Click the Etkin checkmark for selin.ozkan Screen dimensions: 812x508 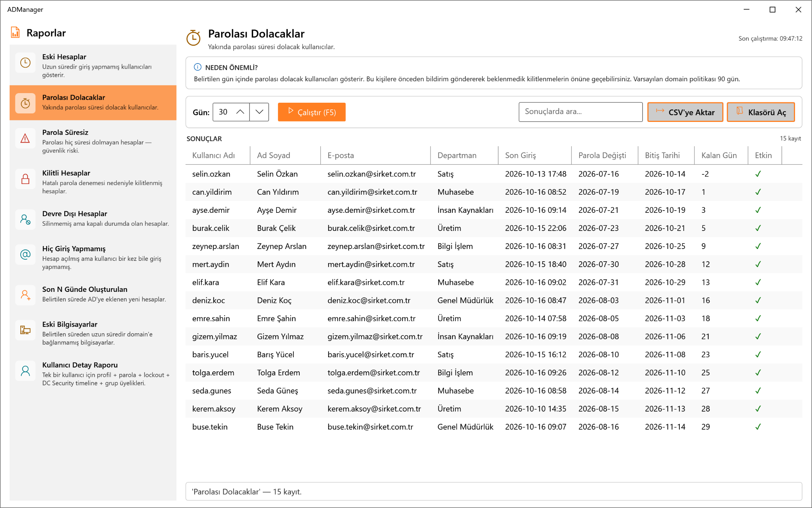[758, 174]
